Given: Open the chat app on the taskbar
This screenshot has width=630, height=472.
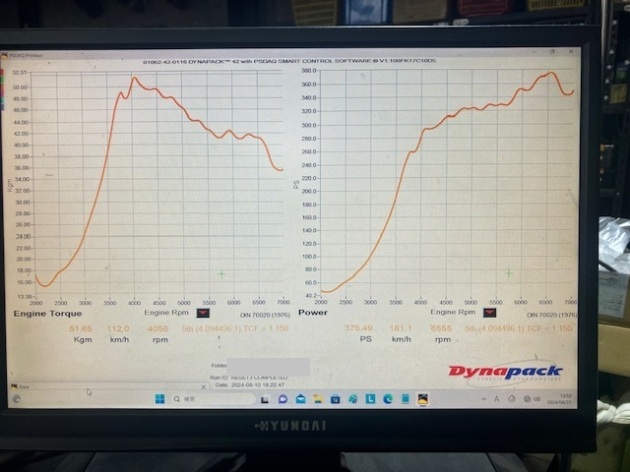Looking at the screenshot, I should [x=283, y=399].
